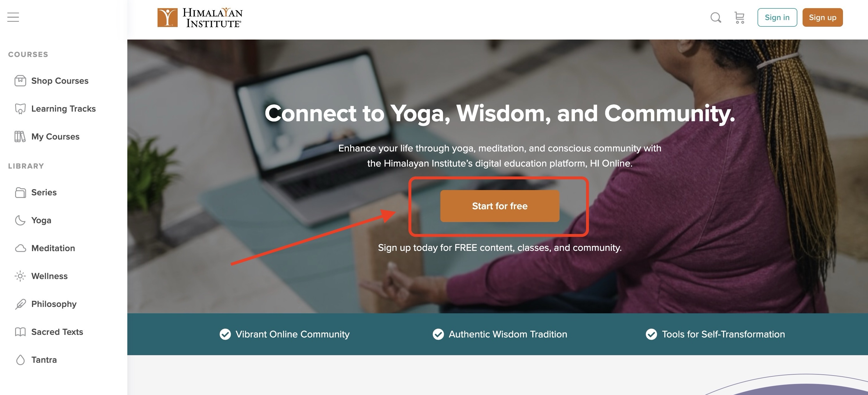The width and height of the screenshot is (868, 395).
Task: Click the Meditation cloud icon
Action: 20,249
